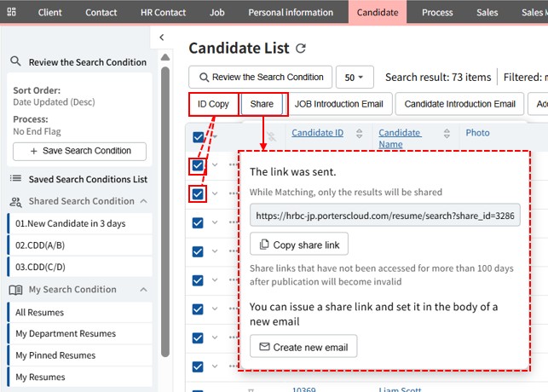This screenshot has height=392, width=548.
Task: Collapse the left sidebar with arrow
Action: coord(162,37)
